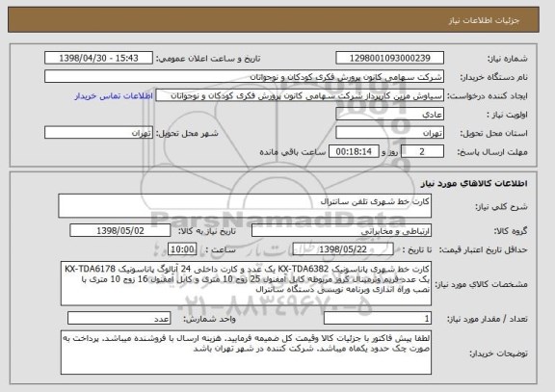This screenshot has height=392, width=555.
Task: Click the label تاریخ و ساعت اعلان عمومی
Action: pos(208,59)
